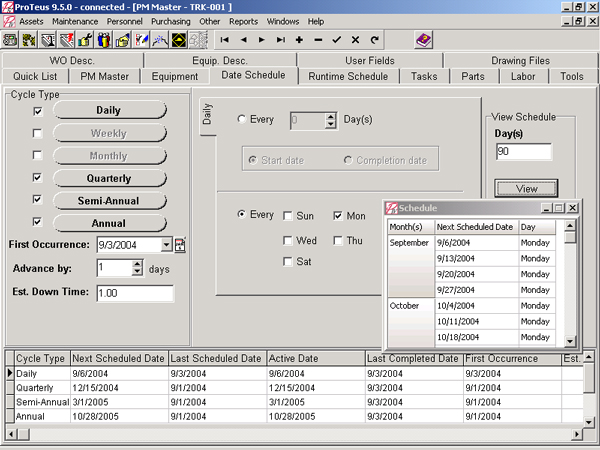
Task: Click the Est. Down Time input field
Action: tap(135, 293)
